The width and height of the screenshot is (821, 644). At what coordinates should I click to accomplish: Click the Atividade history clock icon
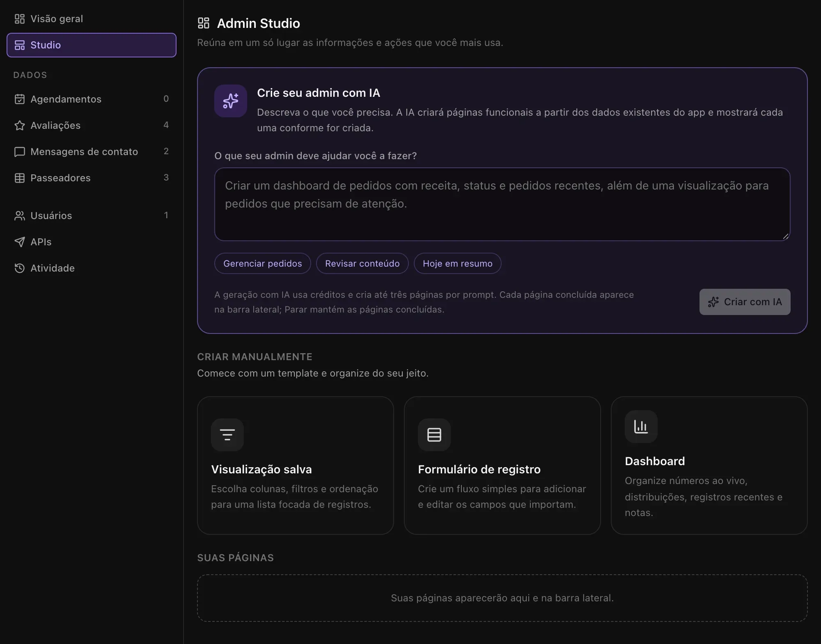19,268
